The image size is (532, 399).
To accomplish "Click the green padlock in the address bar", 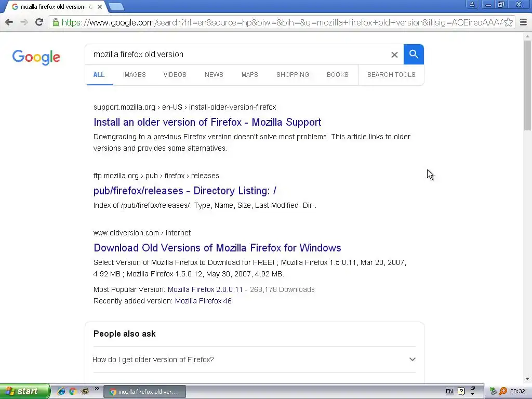I will tap(56, 22).
